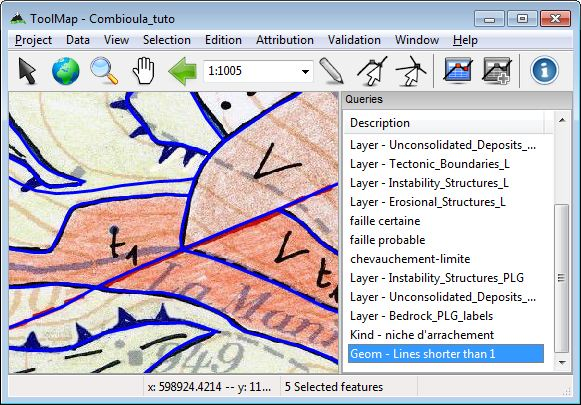This screenshot has width=581, height=405.
Task: Close the ToolMap window
Action: pyautogui.click(x=555, y=19)
